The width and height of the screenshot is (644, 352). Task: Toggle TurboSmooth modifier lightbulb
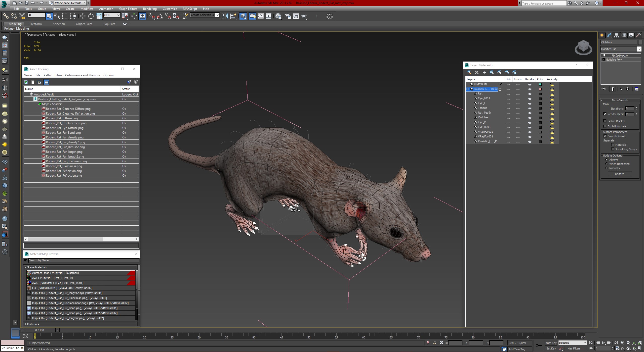(604, 56)
